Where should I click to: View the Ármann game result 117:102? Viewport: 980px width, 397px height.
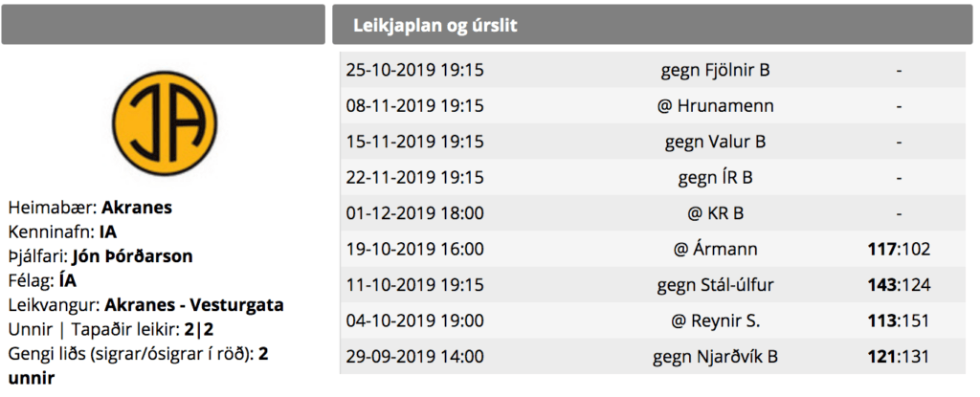coord(899,250)
